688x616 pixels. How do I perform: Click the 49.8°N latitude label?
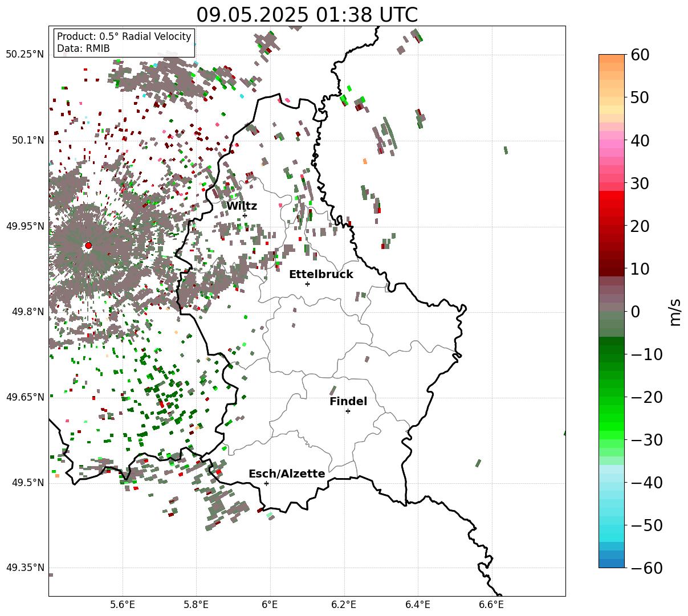27,312
